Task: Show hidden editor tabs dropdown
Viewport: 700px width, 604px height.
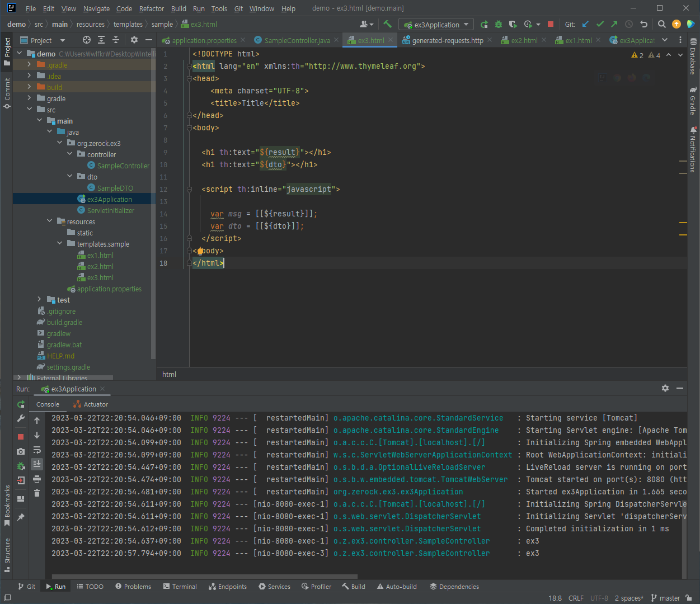Action: 665,40
